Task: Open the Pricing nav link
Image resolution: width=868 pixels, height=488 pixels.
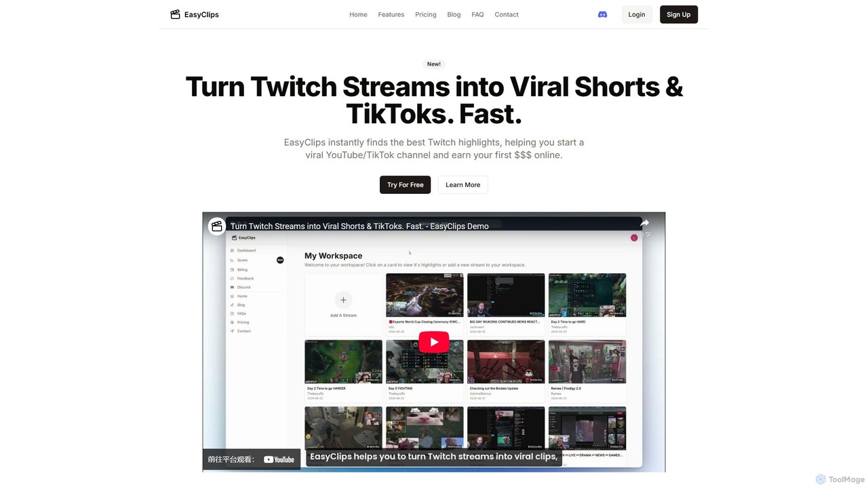Action: [426, 14]
